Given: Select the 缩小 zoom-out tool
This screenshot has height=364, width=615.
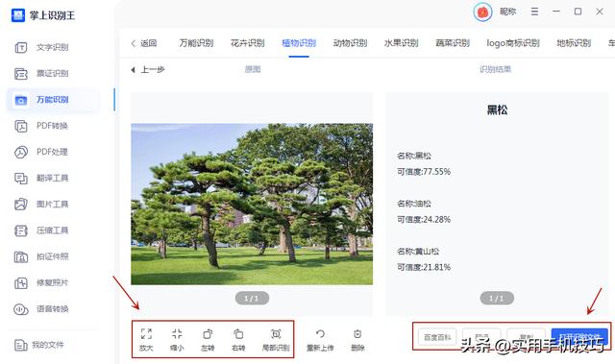Looking at the screenshot, I should click(x=177, y=339).
